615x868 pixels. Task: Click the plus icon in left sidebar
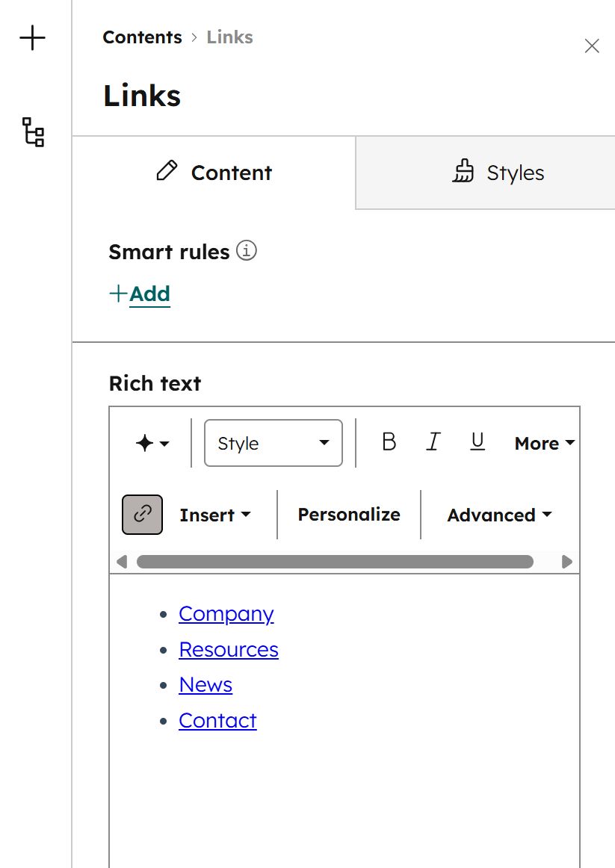[32, 38]
